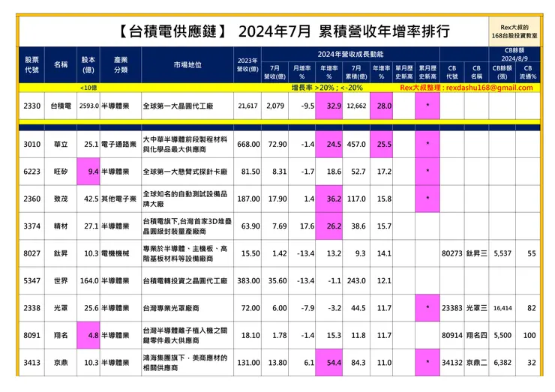Click the 單月歷史高 column header
The image size is (555, 392).
pos(403,72)
